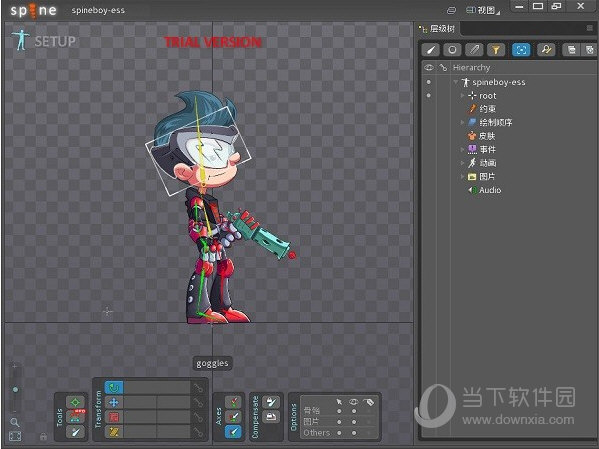Screen dimensions: 599x449
Task: Open the tree panel options menu icon
Action: [590, 28]
